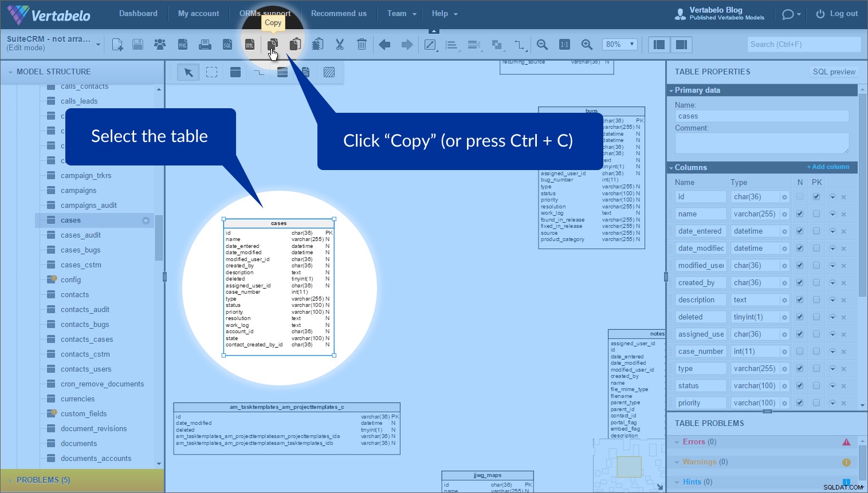Toggle the right panel visibility
Screen dimensions: 868x493
(x=681, y=45)
